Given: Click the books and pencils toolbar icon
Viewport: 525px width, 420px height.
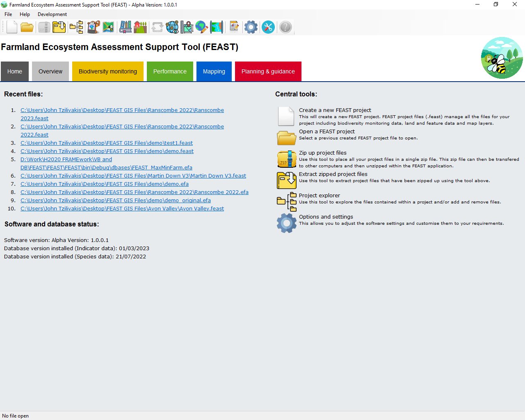Looking at the screenshot, I should click(x=126, y=27).
